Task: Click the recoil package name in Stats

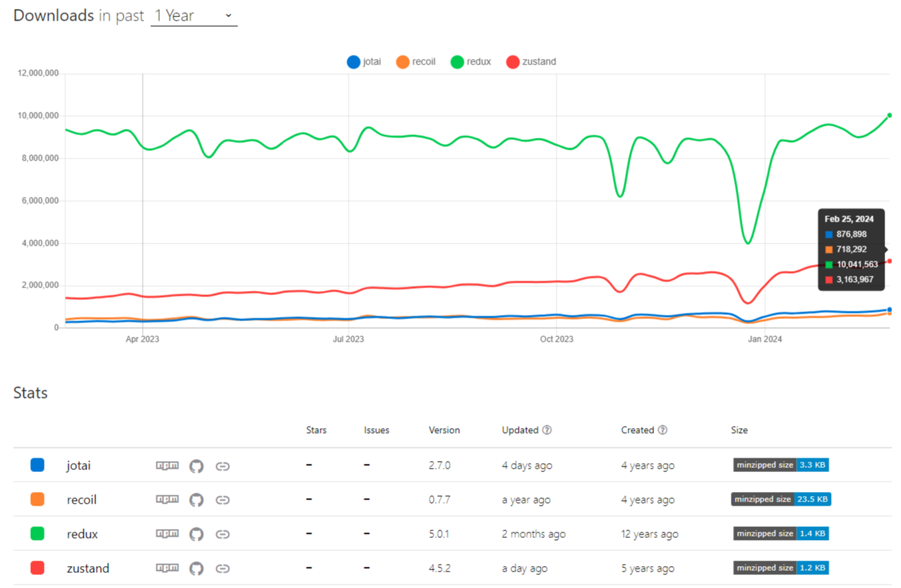Action: pos(82,500)
